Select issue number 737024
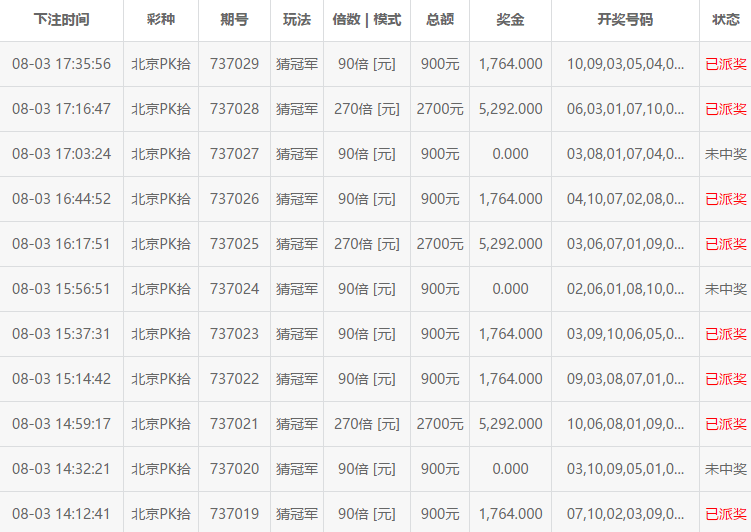The height and width of the screenshot is (532, 751). [234, 289]
